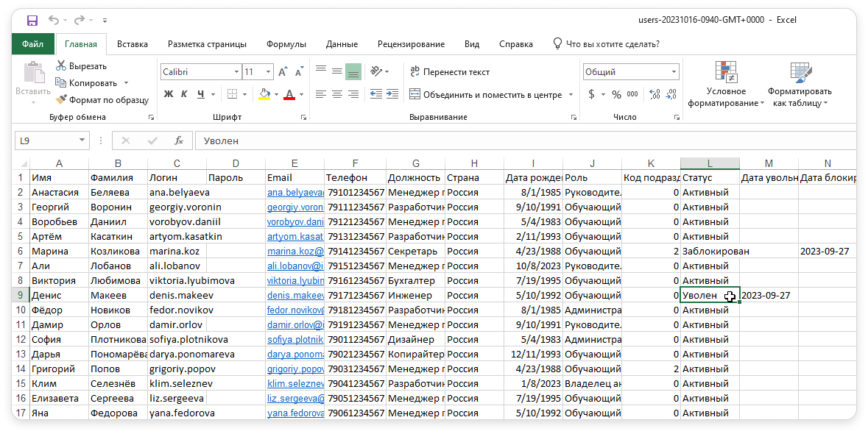Open the font size dropdown

pyautogui.click(x=269, y=72)
